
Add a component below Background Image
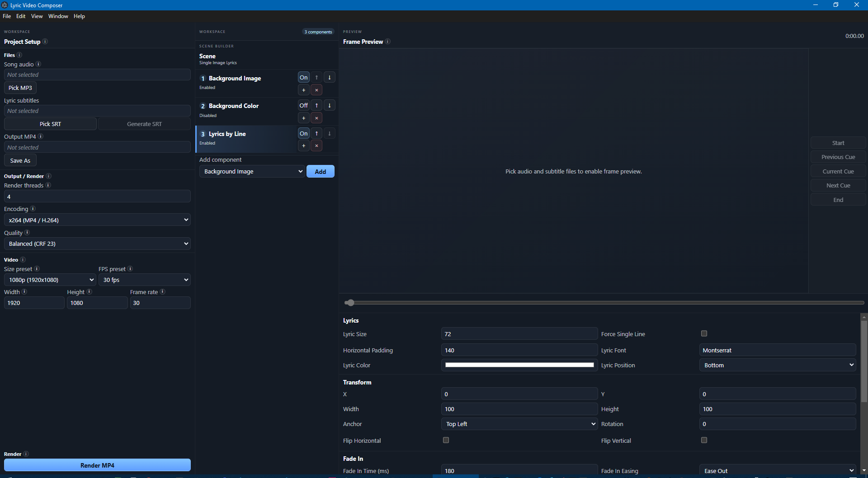303,90
